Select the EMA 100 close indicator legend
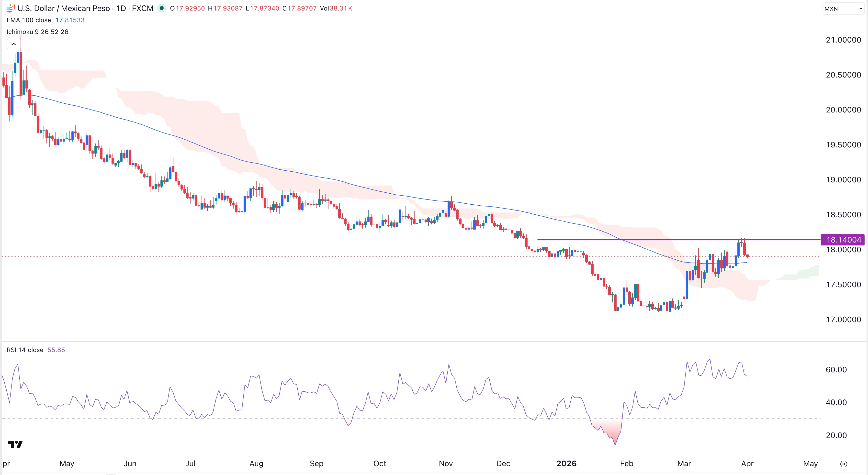This screenshot has width=868, height=475. tap(29, 20)
